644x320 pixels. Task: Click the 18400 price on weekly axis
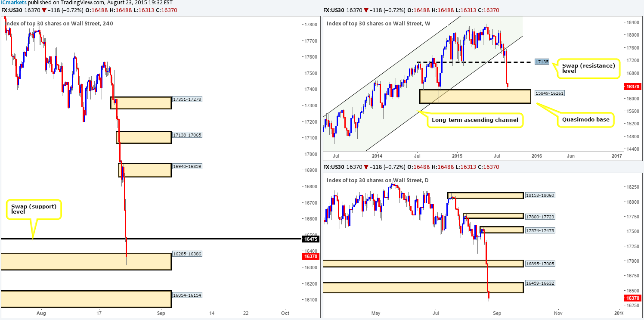[632, 22]
